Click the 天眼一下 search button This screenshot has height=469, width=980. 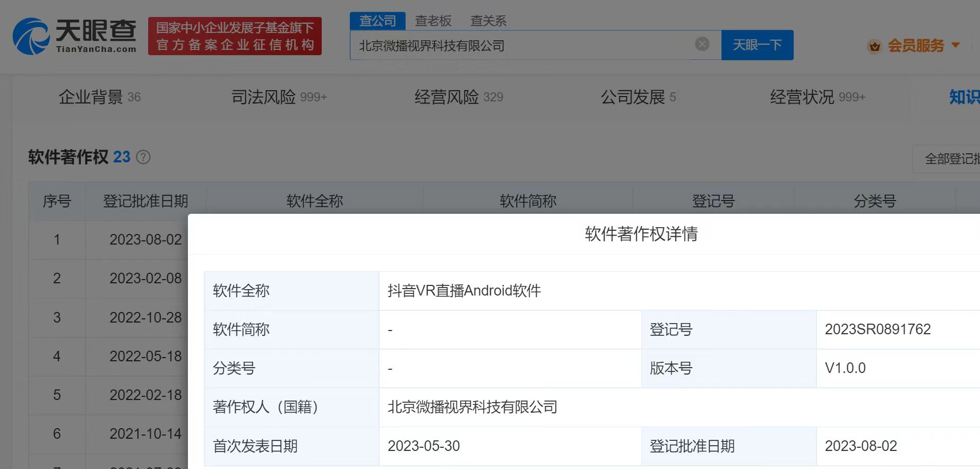(x=757, y=45)
